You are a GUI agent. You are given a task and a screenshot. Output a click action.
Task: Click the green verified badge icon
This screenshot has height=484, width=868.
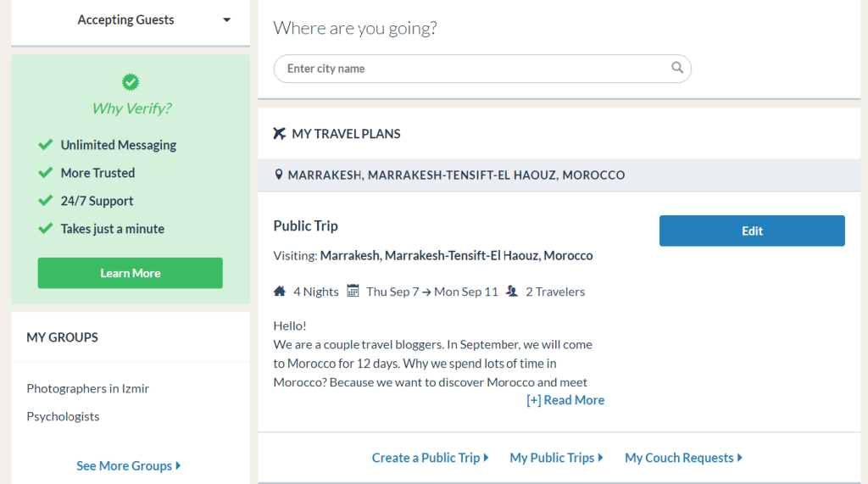tap(131, 82)
